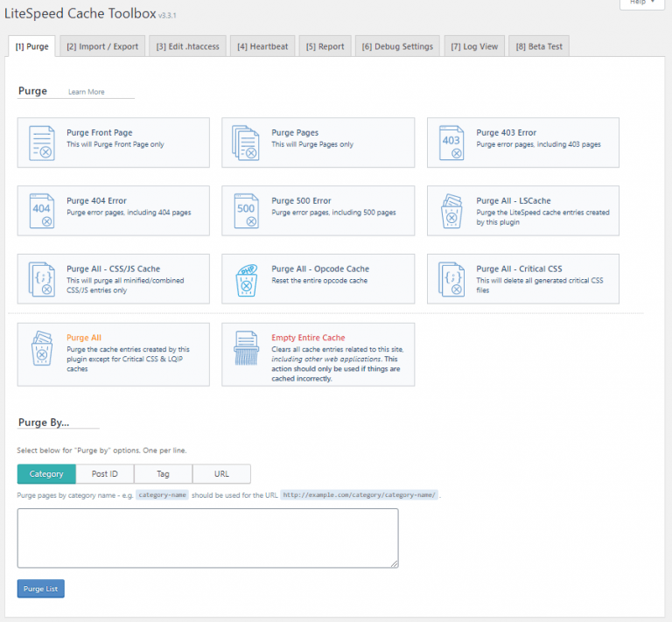Image resolution: width=672 pixels, height=622 pixels.
Task: Click the Purge Pages stacked-pages icon
Action: 247,143
